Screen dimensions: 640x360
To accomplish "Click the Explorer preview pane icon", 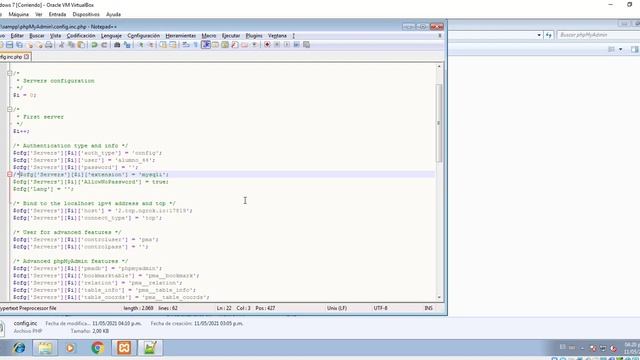I will click(634, 49).
